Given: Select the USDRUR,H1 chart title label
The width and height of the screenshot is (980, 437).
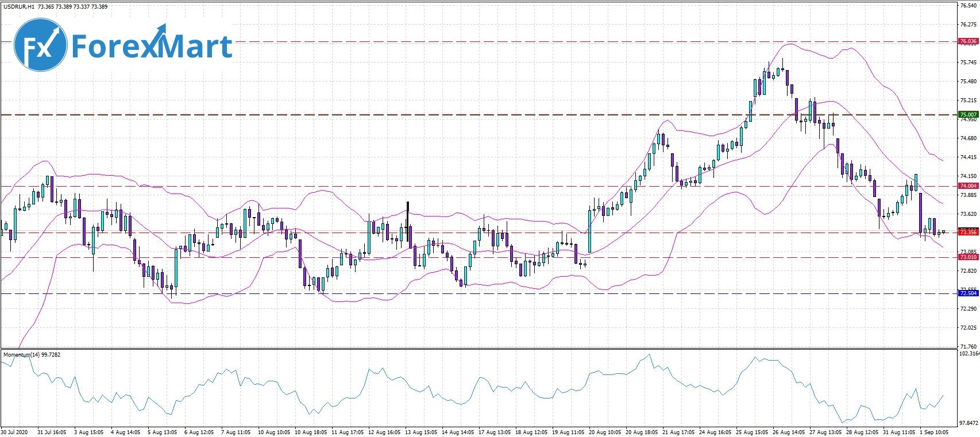Looking at the screenshot, I should (18, 7).
